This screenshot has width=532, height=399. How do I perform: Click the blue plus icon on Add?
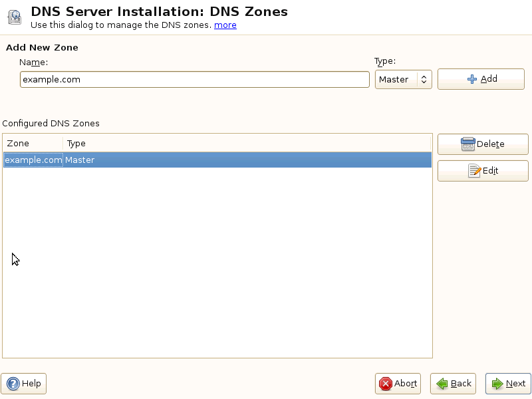tap(472, 79)
